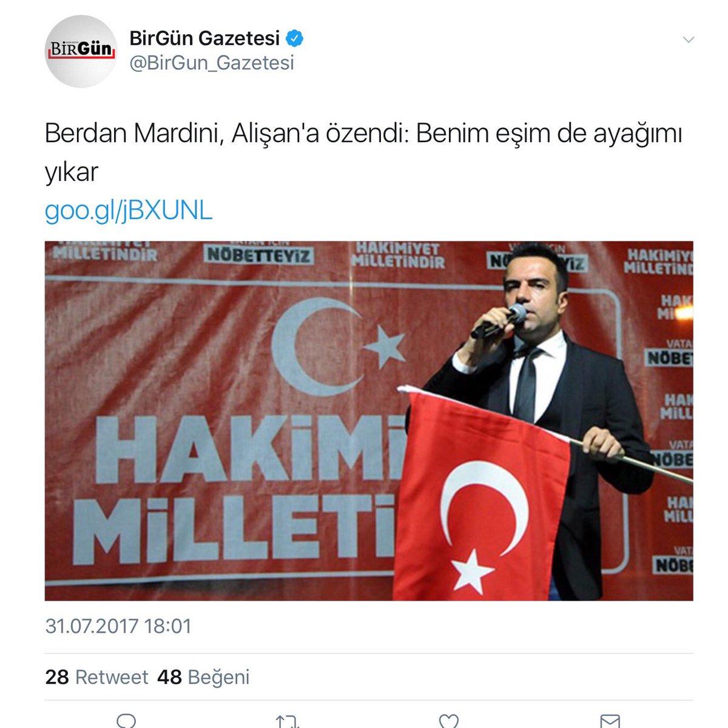Click the 31.07.2017 18:01 timestamp

pyautogui.click(x=118, y=626)
